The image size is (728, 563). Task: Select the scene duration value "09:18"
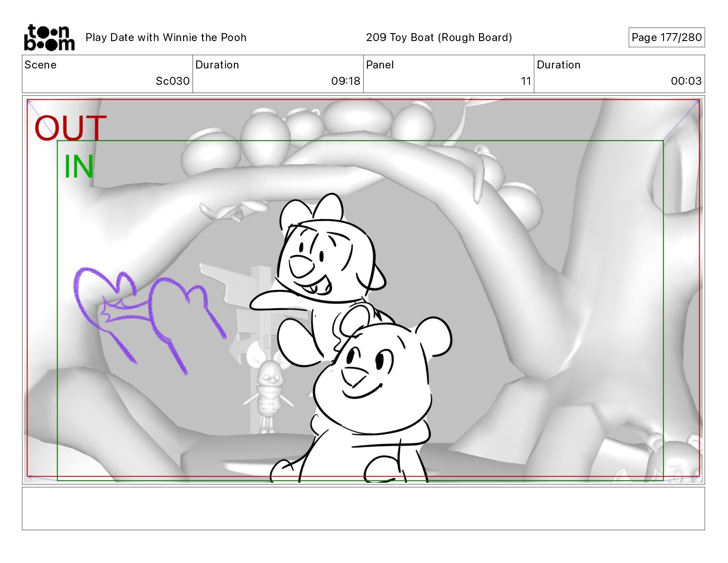345,81
